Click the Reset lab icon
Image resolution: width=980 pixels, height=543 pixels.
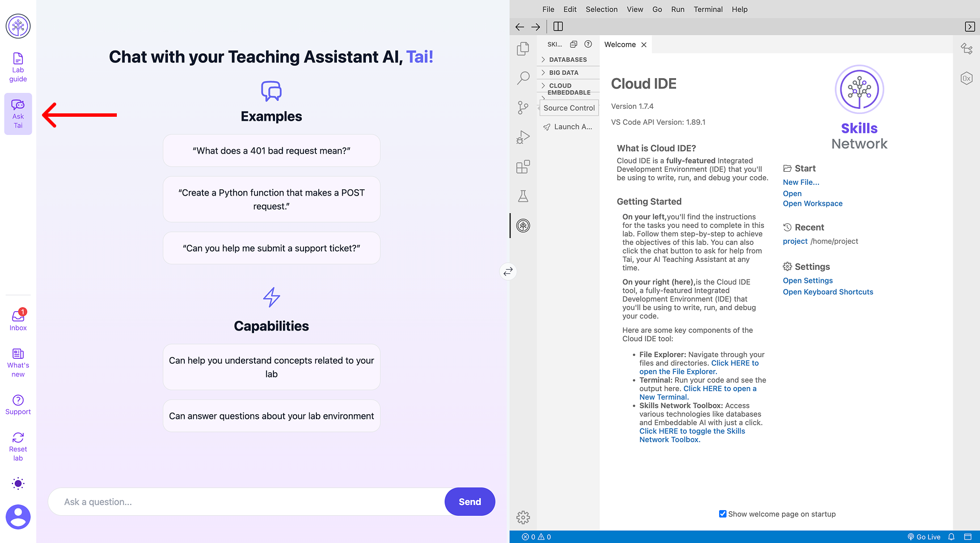(x=18, y=446)
